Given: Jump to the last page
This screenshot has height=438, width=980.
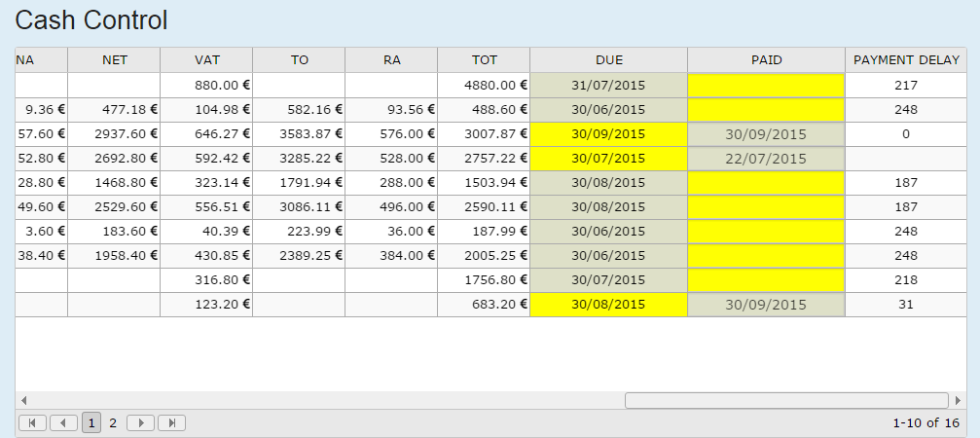Looking at the screenshot, I should (x=172, y=422).
